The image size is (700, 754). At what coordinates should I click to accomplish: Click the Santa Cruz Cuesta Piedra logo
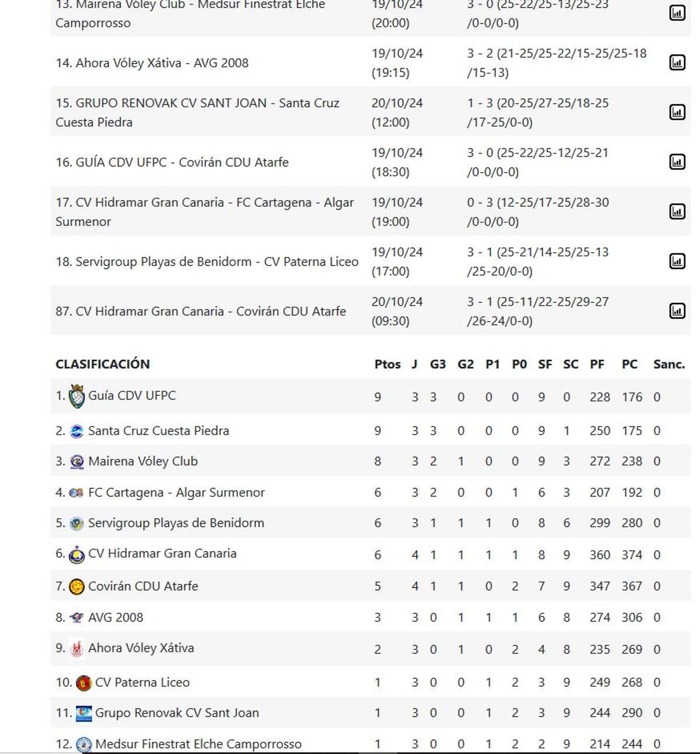tap(76, 430)
